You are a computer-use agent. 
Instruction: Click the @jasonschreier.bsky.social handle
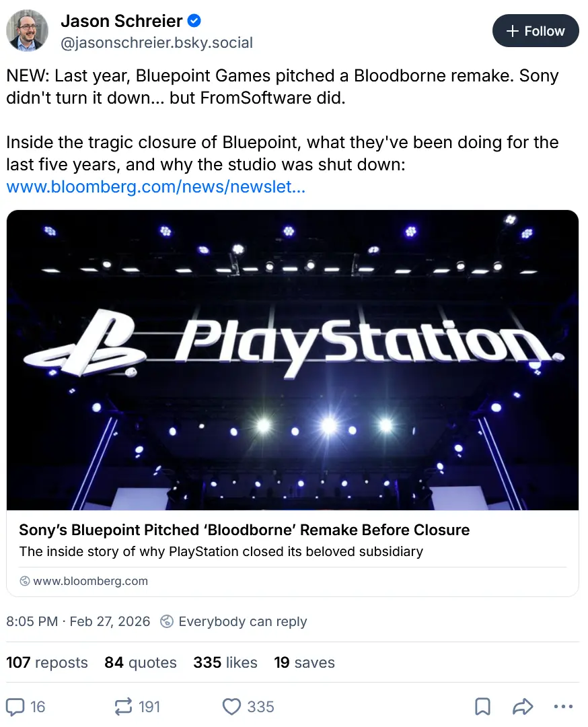click(157, 43)
